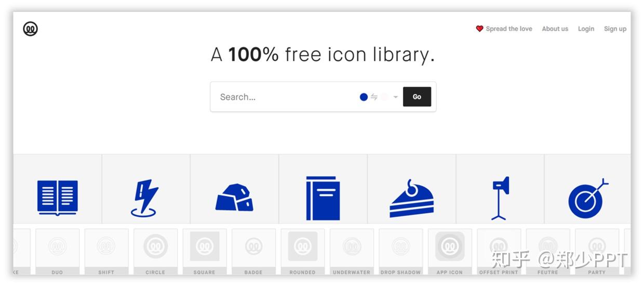The width and height of the screenshot is (644, 286).
Task: Select the cake slice icon
Action: (x=412, y=198)
